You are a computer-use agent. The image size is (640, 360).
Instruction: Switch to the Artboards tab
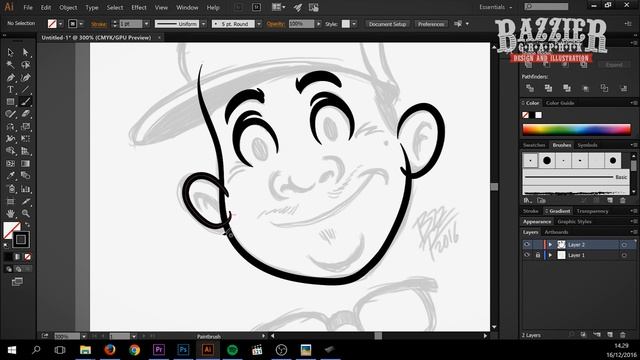[556, 232]
